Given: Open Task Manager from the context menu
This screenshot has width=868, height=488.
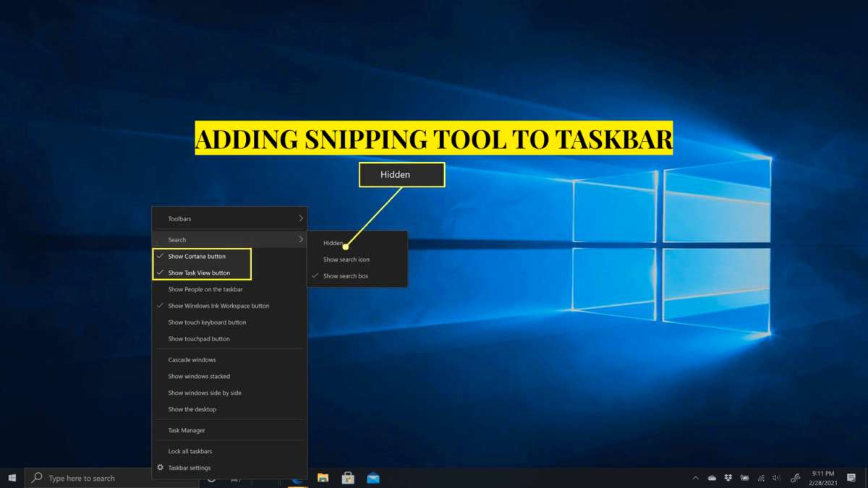Looking at the screenshot, I should click(x=229, y=430).
